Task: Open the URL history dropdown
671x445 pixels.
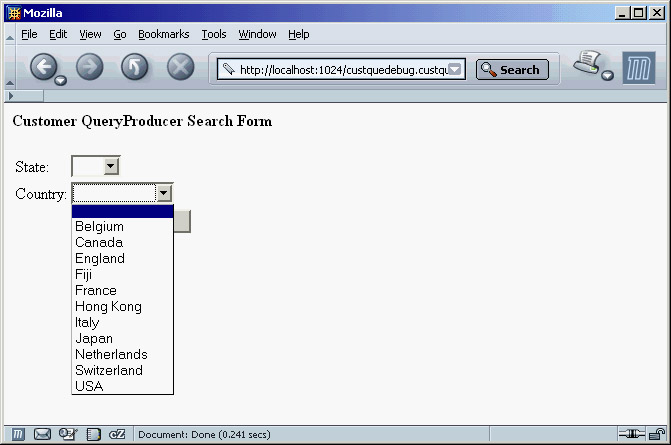Action: pos(455,70)
